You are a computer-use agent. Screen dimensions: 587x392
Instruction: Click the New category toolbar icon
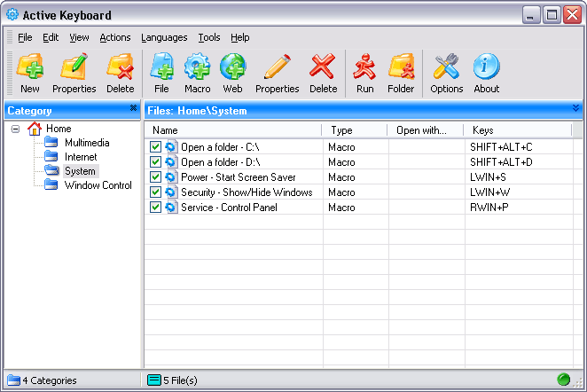(x=30, y=67)
